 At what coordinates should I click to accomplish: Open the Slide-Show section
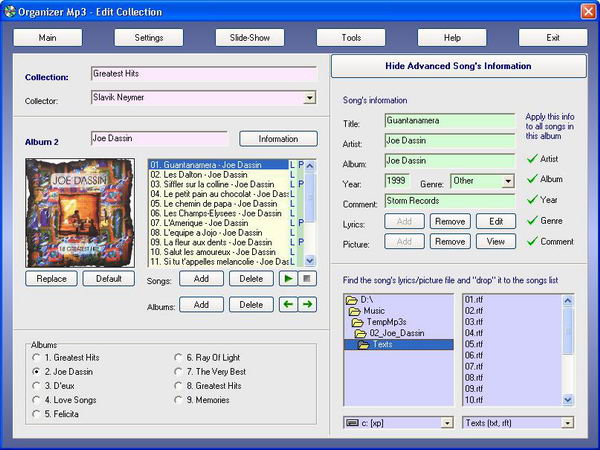coord(249,38)
